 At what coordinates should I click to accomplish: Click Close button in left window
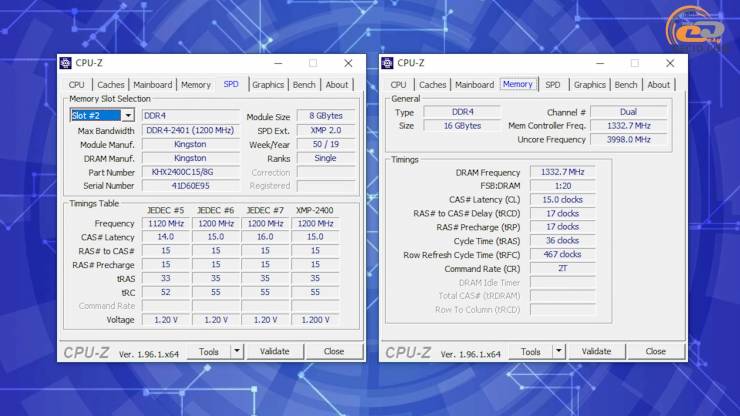334,351
